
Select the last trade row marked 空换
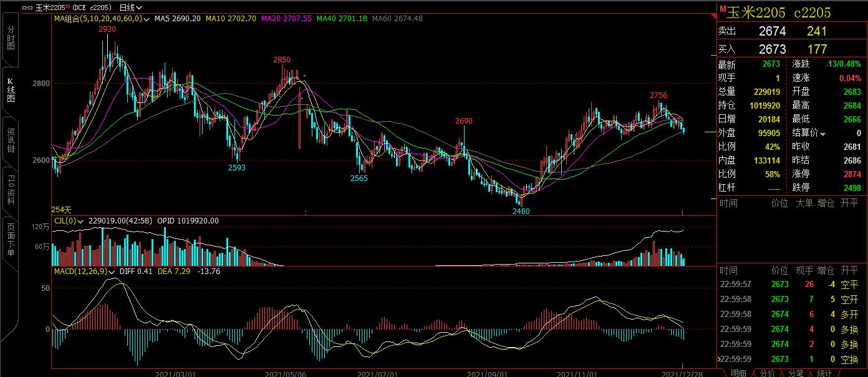click(792, 360)
